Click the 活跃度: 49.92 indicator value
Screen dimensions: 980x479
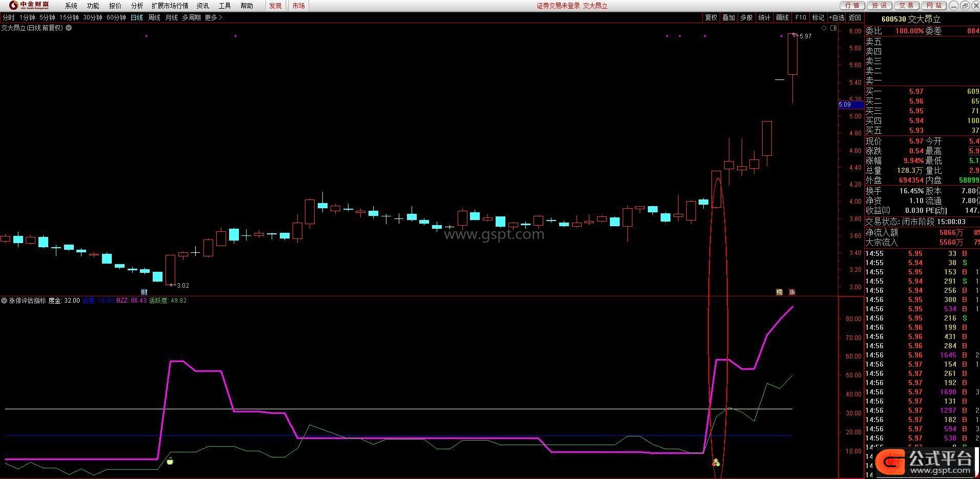click(168, 301)
